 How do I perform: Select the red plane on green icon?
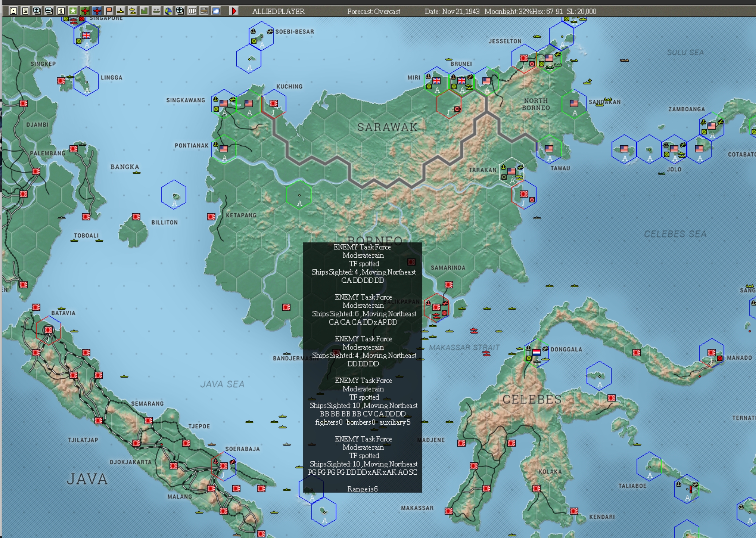[x=85, y=11]
